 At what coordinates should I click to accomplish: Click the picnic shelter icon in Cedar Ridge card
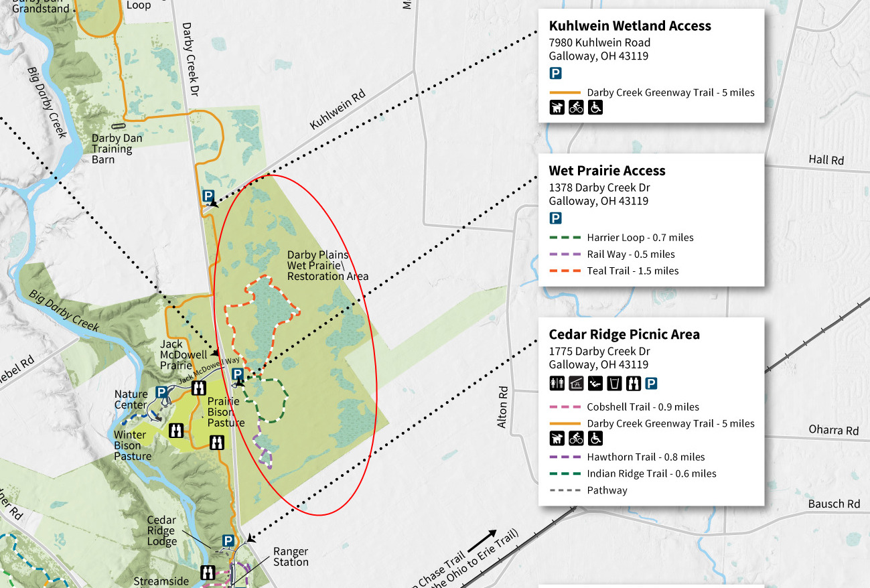(x=576, y=384)
